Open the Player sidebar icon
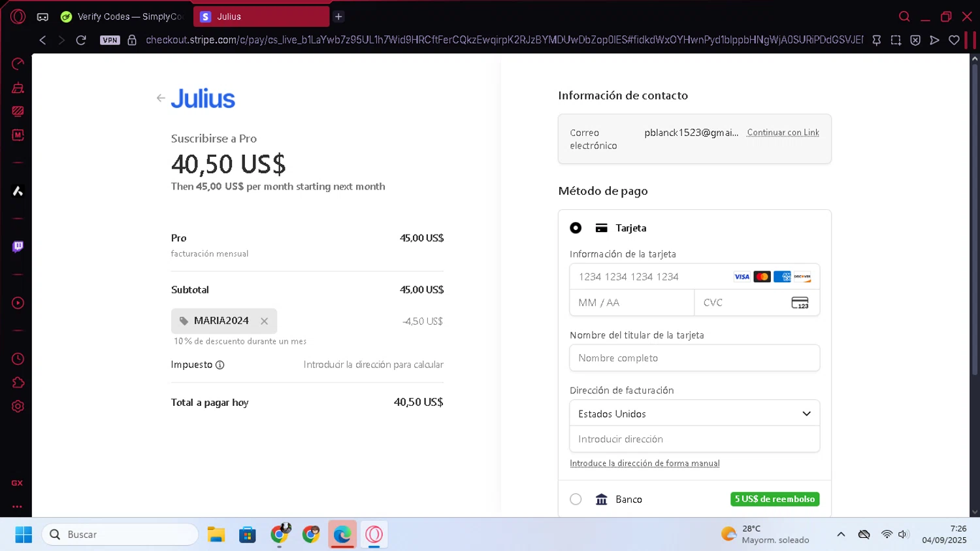The image size is (980, 551). [x=18, y=303]
